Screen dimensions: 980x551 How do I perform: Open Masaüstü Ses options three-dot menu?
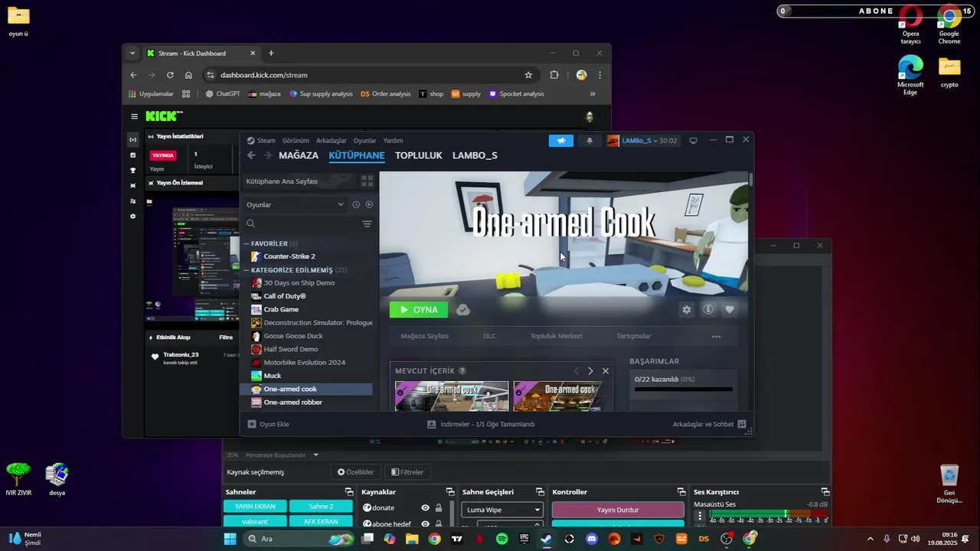pyautogui.click(x=699, y=517)
